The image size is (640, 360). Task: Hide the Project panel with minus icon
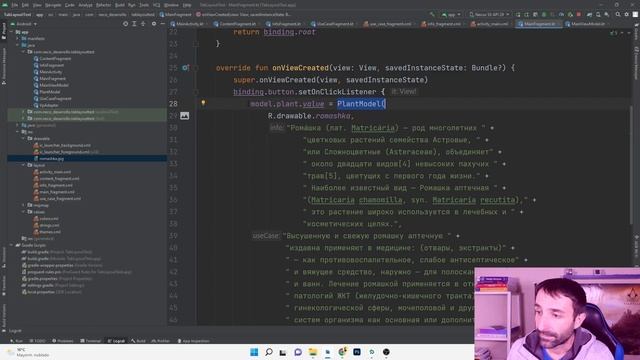click(x=162, y=24)
